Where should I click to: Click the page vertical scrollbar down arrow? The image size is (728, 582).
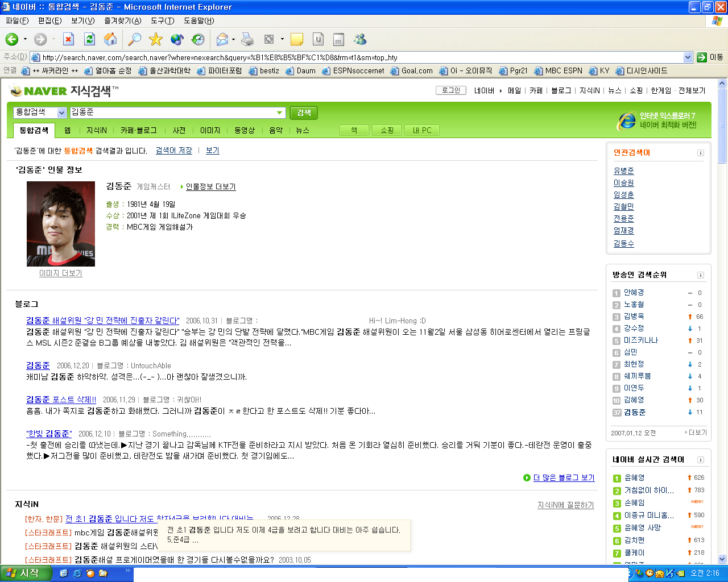pyautogui.click(x=722, y=559)
